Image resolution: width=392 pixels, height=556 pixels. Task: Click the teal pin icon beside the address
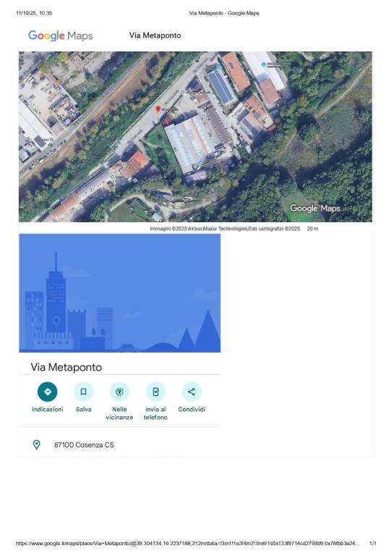36,445
